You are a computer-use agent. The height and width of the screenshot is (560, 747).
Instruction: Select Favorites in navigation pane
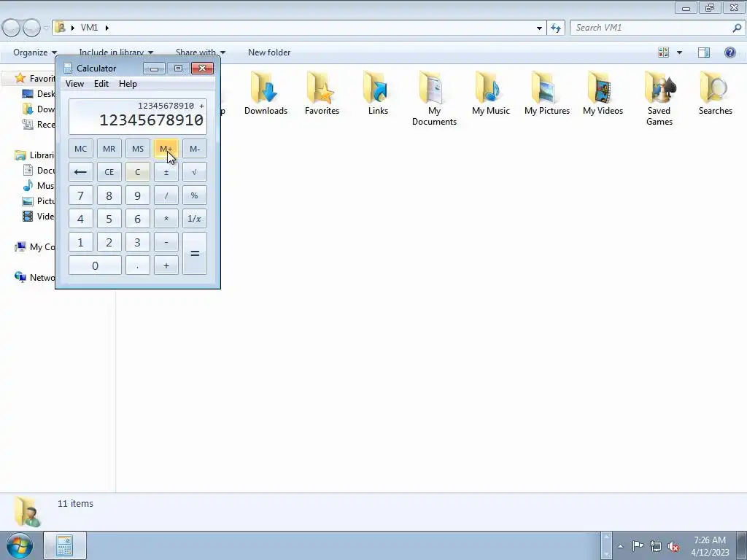point(36,78)
